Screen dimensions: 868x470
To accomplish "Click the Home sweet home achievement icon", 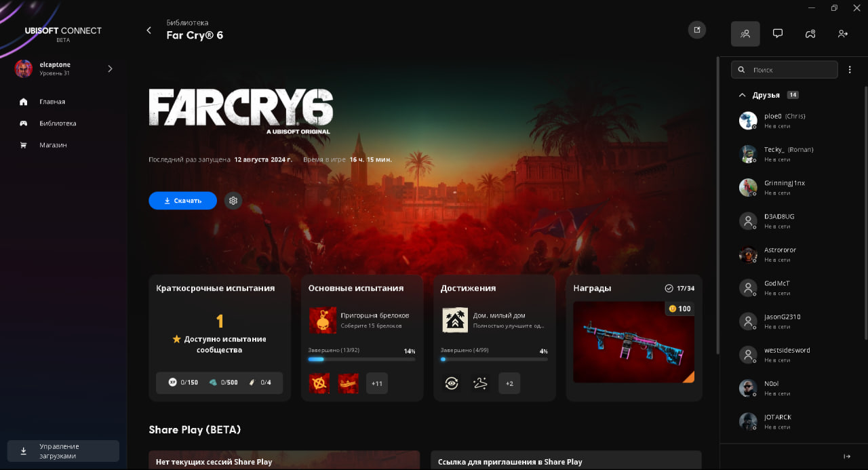I will click(x=455, y=320).
